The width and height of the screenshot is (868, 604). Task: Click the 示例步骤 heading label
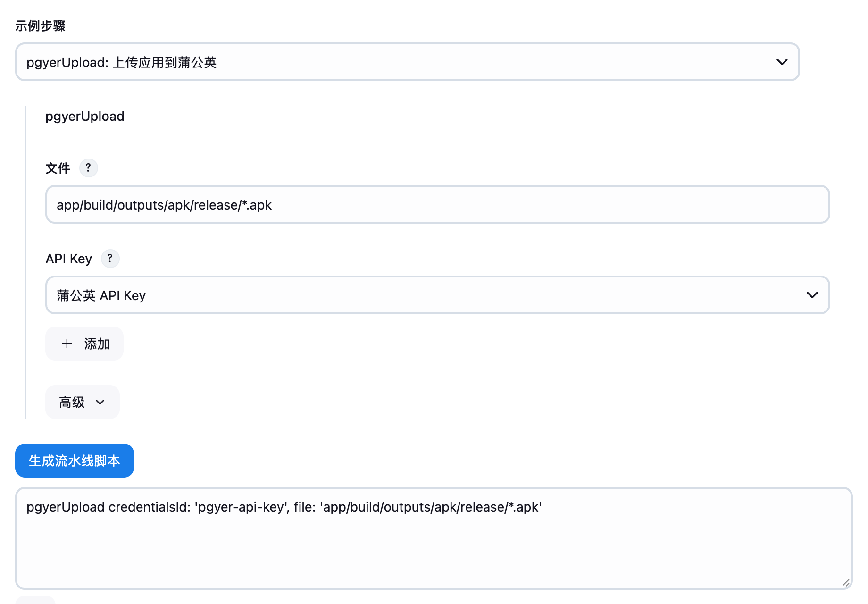point(40,26)
